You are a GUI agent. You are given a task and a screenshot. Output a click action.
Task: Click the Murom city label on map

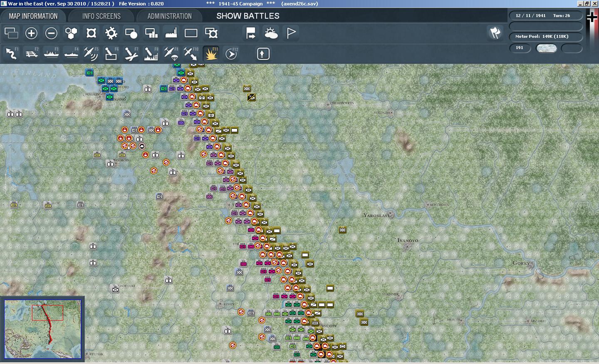click(453, 320)
